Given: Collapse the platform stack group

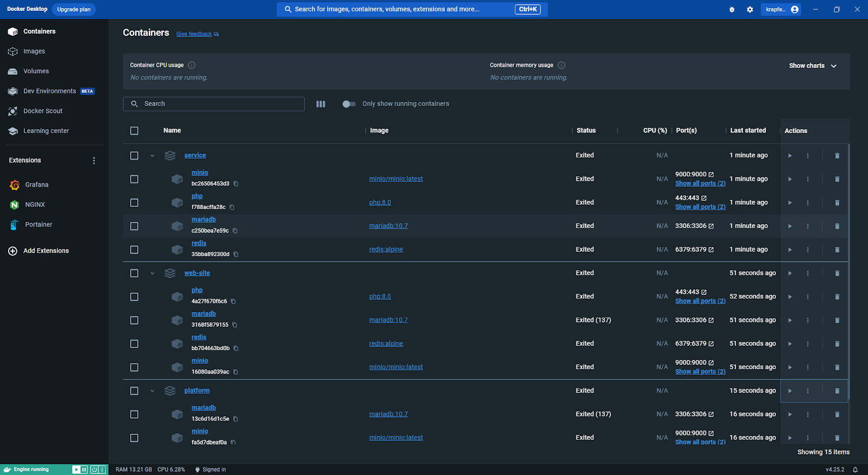Looking at the screenshot, I should (152, 391).
